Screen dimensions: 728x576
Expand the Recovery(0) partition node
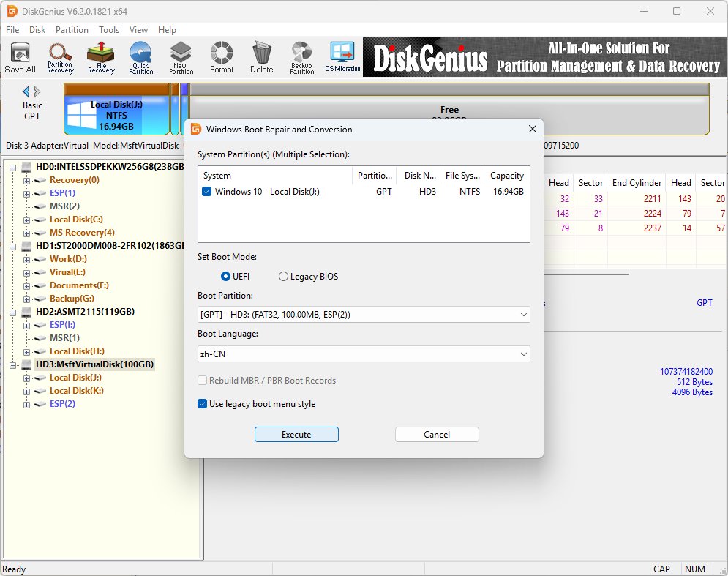tap(26, 181)
